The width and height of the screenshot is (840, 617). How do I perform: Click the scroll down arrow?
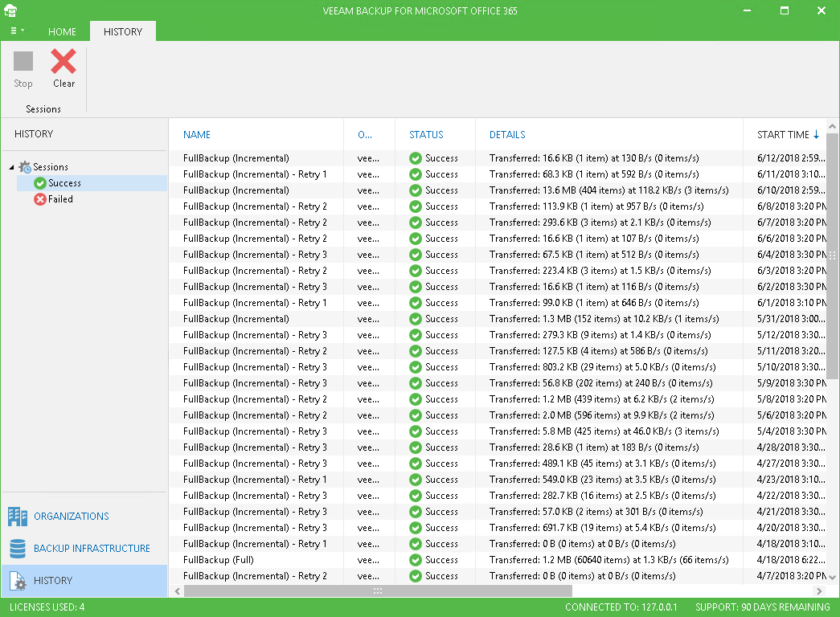[832, 577]
